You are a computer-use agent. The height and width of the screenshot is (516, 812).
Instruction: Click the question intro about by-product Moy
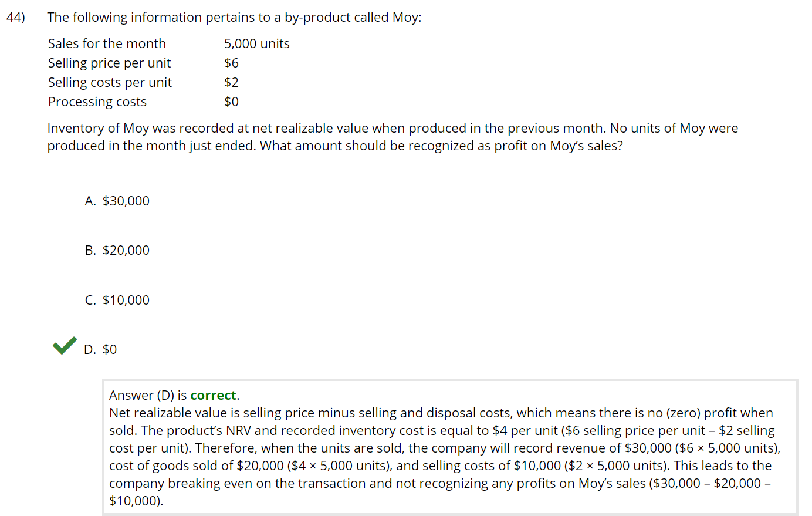point(234,17)
